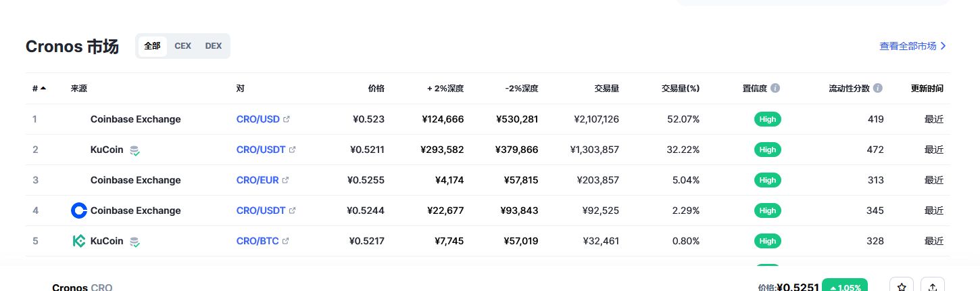
Task: Sort by 交易量(%) column header
Action: (x=681, y=89)
